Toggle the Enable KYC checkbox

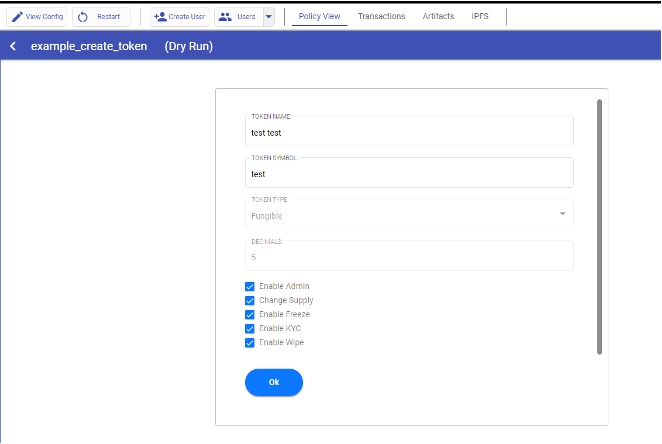coord(250,328)
